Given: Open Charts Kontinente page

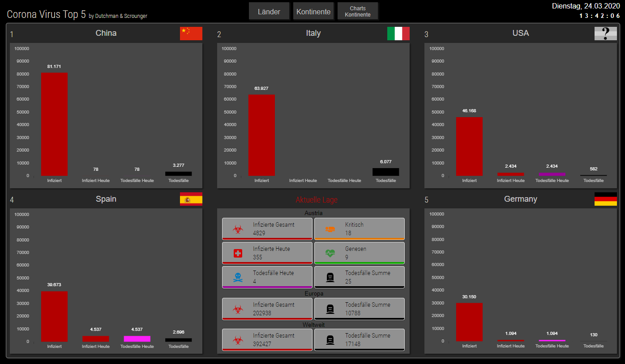Looking at the screenshot, I should coord(358,11).
